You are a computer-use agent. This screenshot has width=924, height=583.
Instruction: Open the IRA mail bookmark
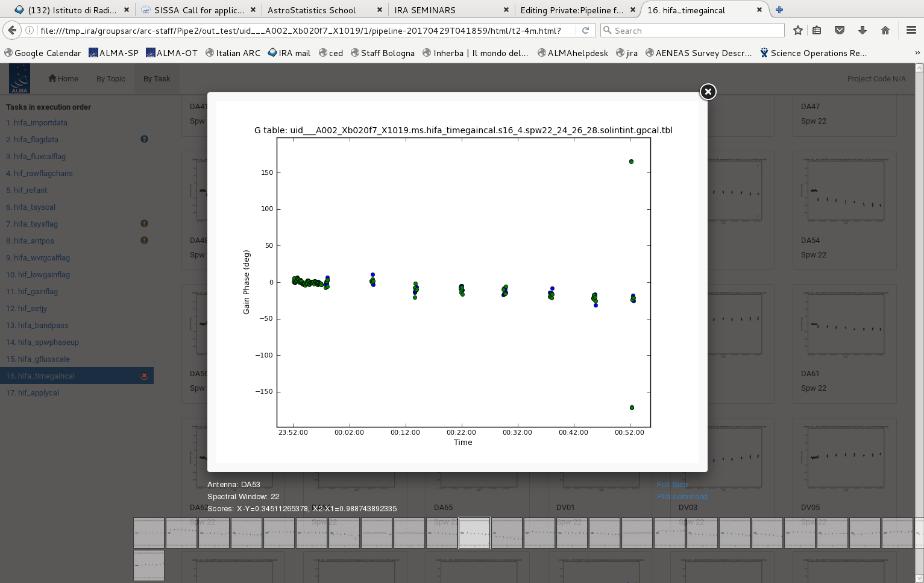tap(289, 53)
